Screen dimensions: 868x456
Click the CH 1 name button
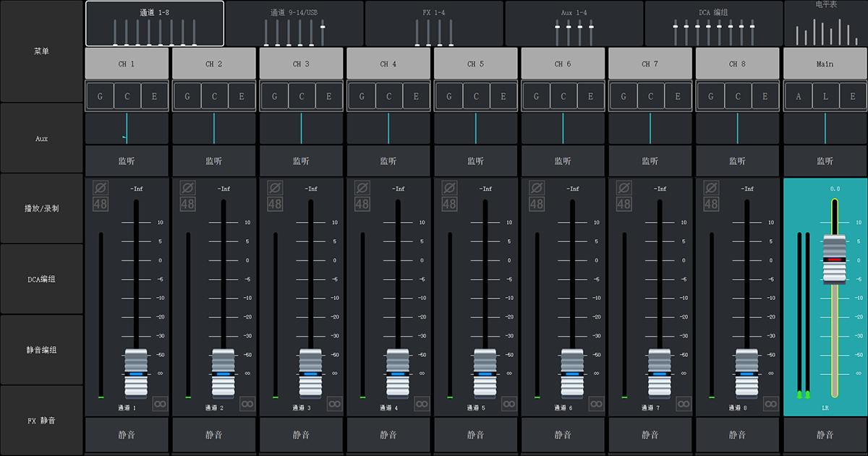point(127,64)
